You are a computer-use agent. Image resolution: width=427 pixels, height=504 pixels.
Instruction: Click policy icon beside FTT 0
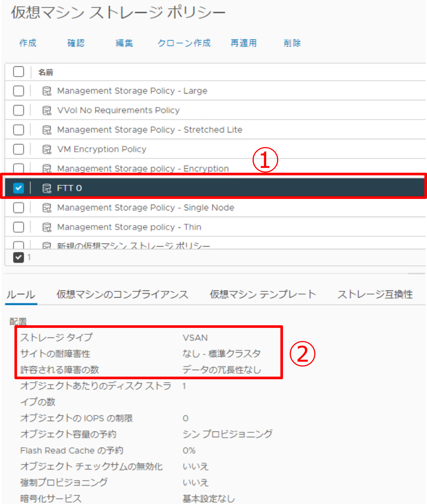click(x=47, y=188)
